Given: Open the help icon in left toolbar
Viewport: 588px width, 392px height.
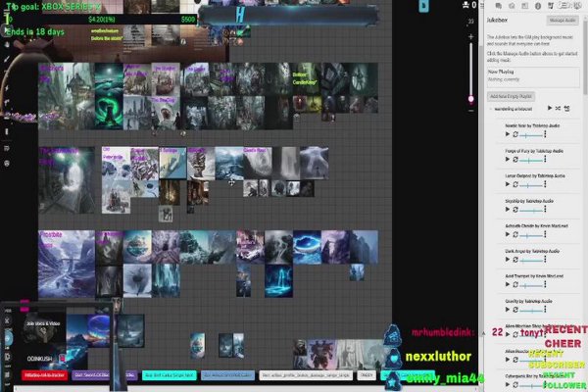Looking at the screenshot, I should pos(7,164).
